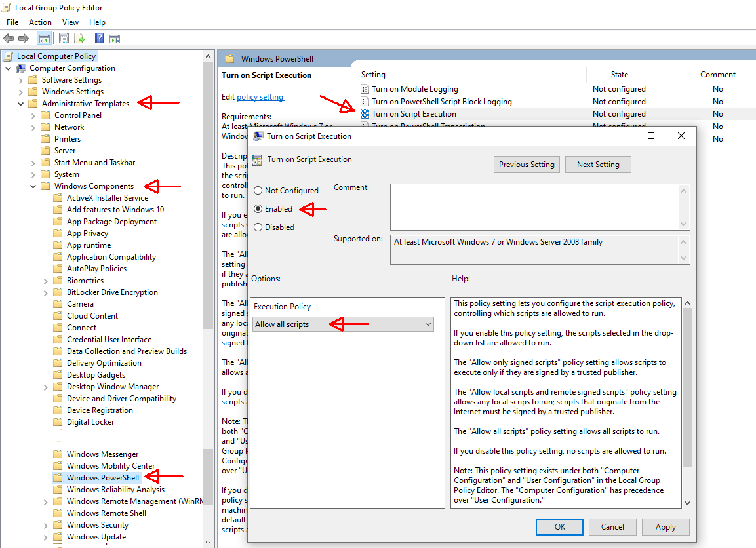
Task: Click OK in the dialog
Action: point(559,527)
